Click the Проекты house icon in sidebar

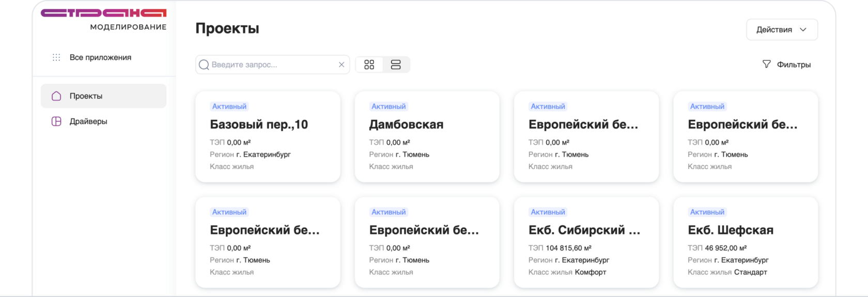point(56,96)
